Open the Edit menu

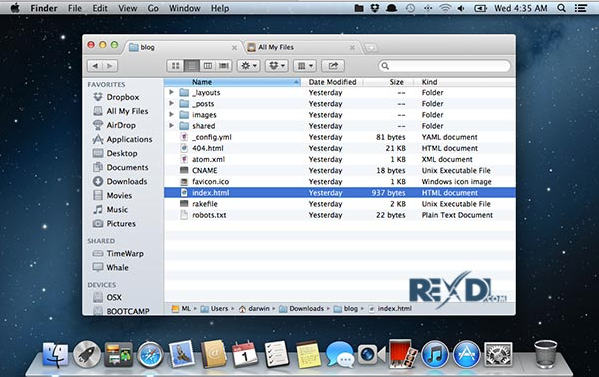click(100, 8)
